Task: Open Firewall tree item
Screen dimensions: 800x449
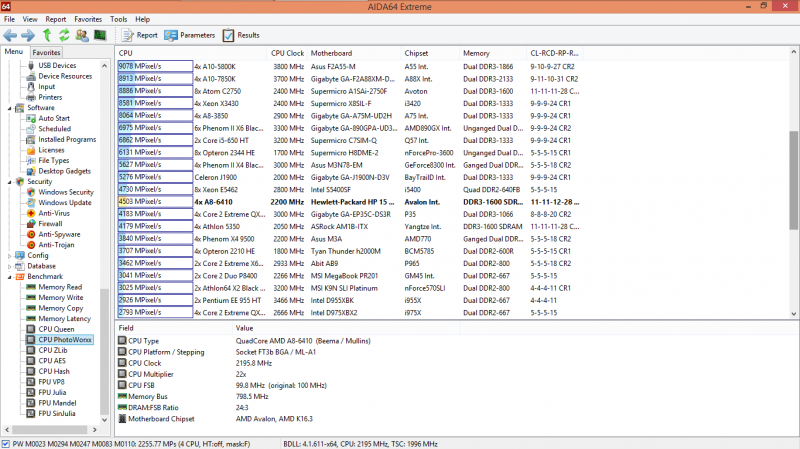Action: tap(50, 223)
